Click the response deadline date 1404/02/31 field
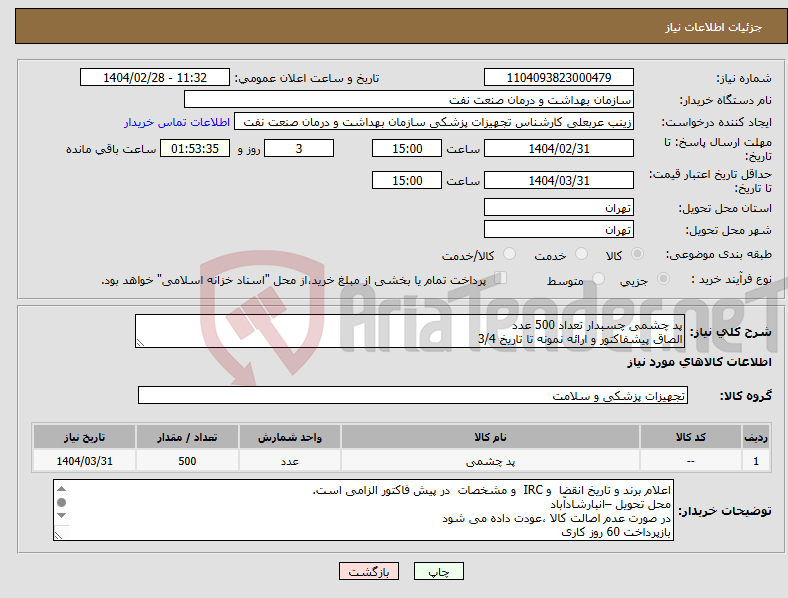 click(x=558, y=148)
